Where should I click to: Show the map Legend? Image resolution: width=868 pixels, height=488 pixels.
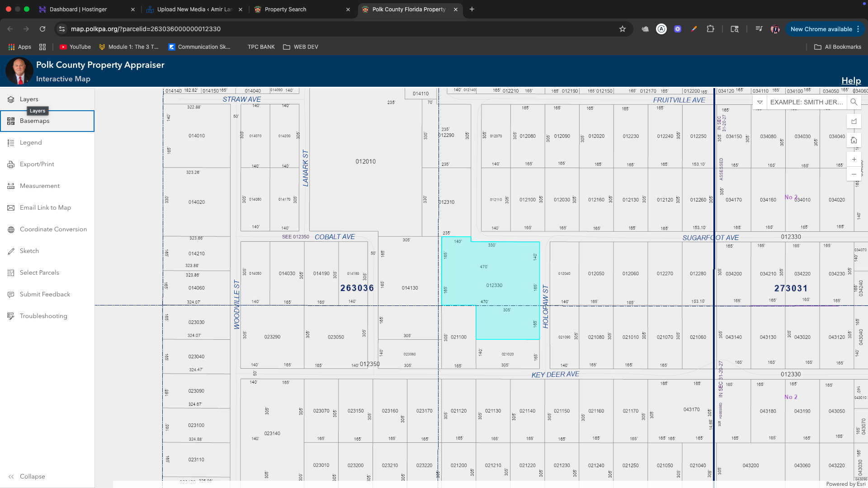click(31, 143)
